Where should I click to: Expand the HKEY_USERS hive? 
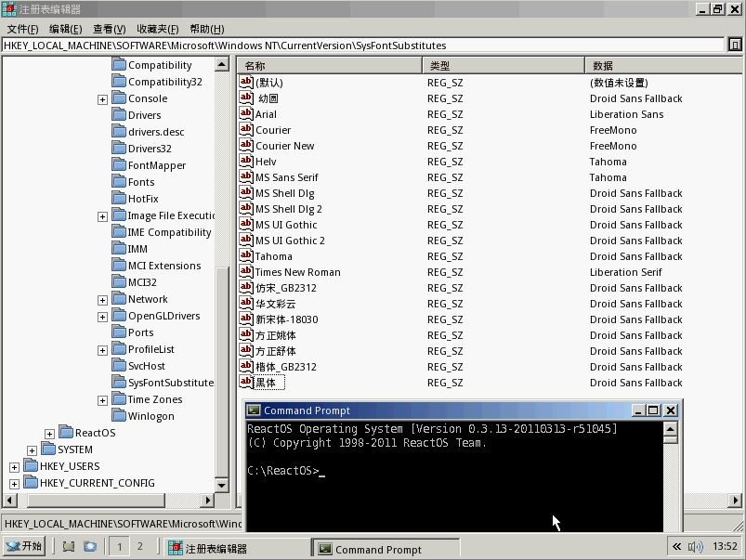coord(14,467)
